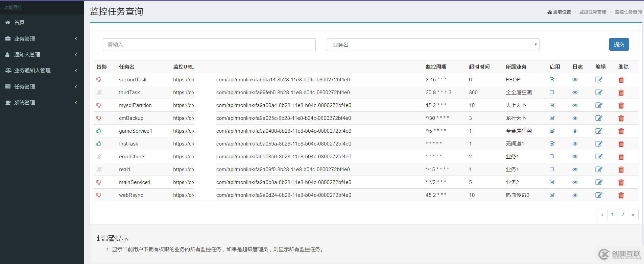This screenshot has width=644, height=264.
Task: Expand 业务管理 sidebar menu
Action: 42,38
